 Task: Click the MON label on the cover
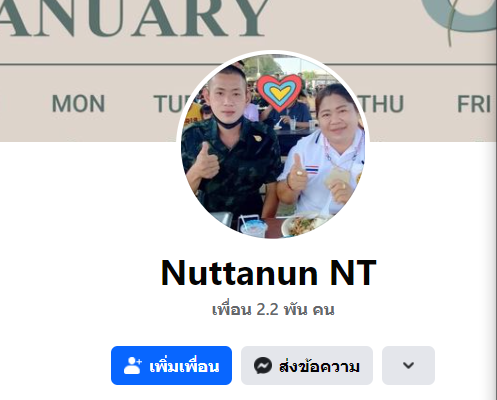78,104
